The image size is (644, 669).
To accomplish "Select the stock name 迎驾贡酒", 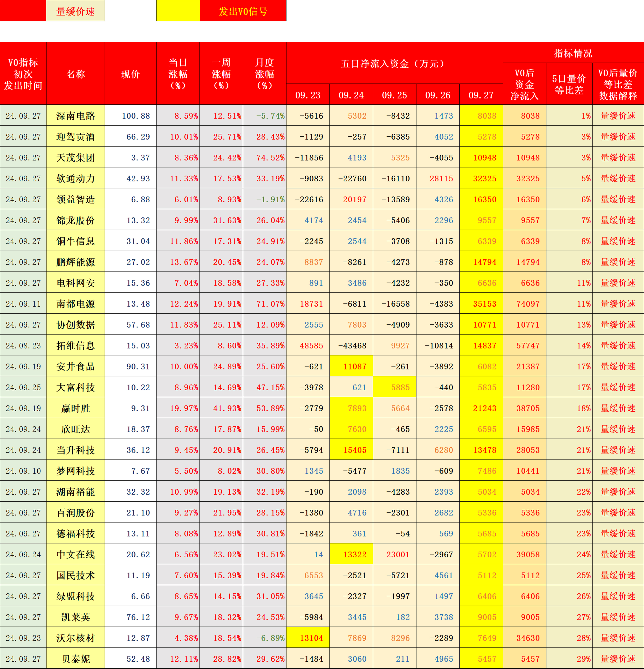I will tap(75, 137).
